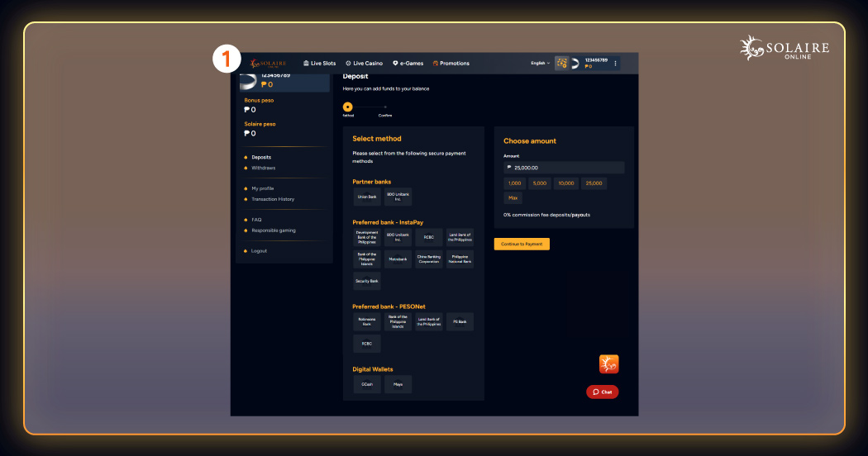Click the header profile avatar
This screenshot has height=456, width=868.
(575, 64)
